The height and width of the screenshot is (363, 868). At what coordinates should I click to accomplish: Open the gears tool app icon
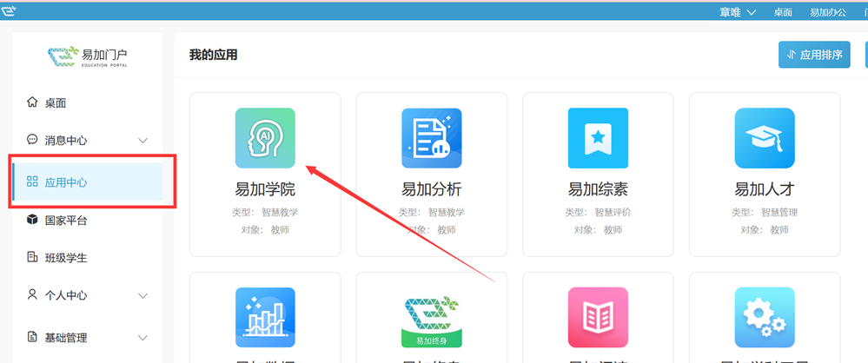pyautogui.click(x=765, y=318)
